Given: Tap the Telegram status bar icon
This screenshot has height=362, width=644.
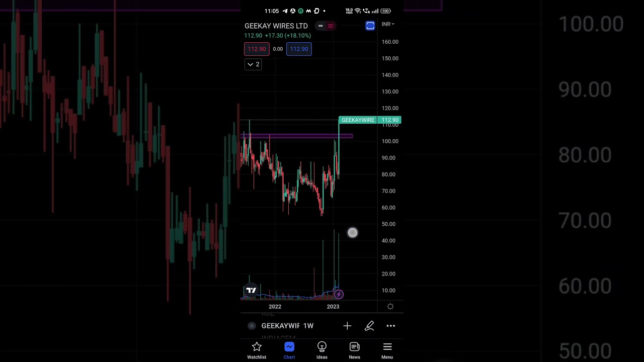Looking at the screenshot, I should coord(285,11).
